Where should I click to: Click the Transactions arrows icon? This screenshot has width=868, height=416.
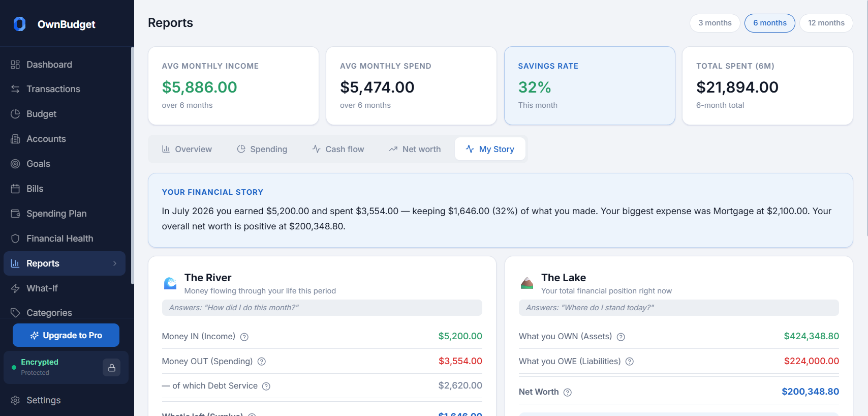point(15,89)
